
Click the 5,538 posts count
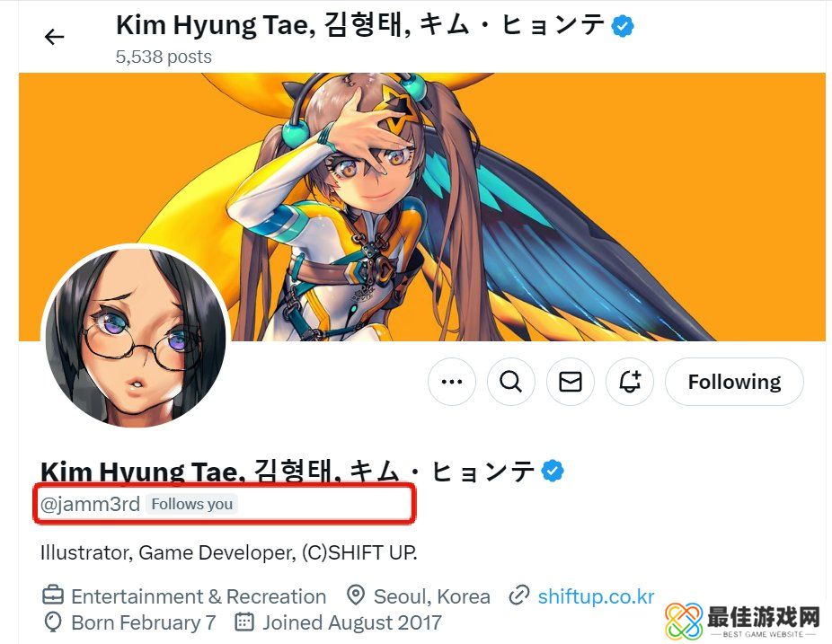coord(164,57)
